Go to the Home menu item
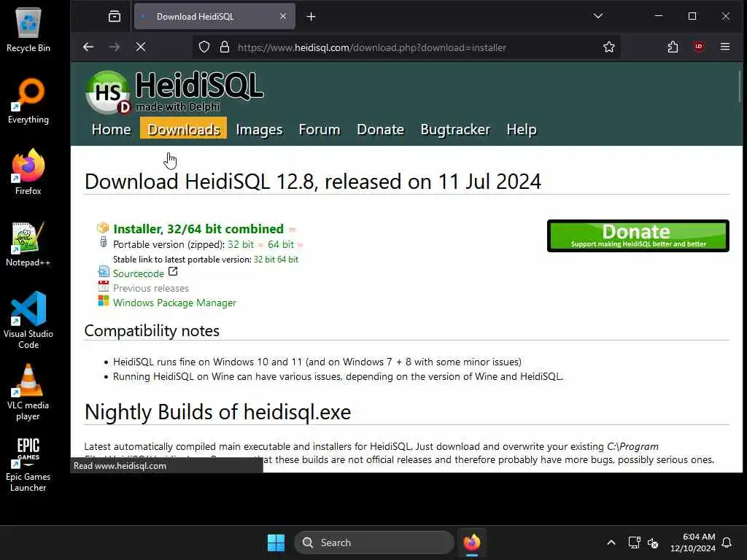Viewport: 747px width, 560px height. tap(112, 130)
